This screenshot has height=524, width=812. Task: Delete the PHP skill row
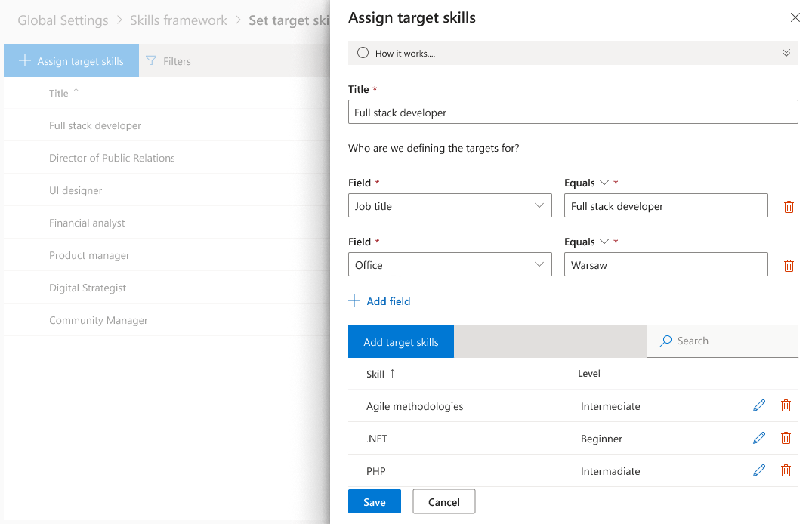[786, 471]
